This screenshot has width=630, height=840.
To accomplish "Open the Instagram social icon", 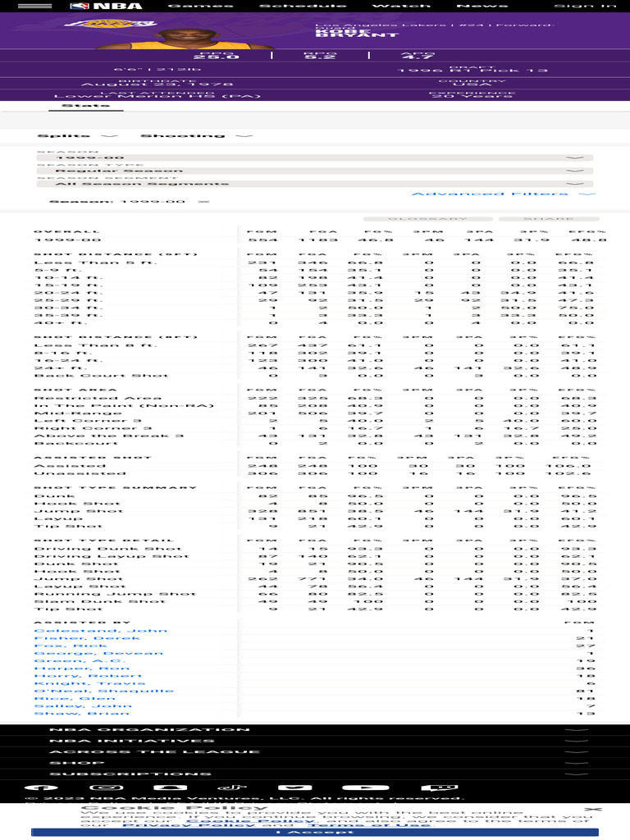I will click(106, 787).
